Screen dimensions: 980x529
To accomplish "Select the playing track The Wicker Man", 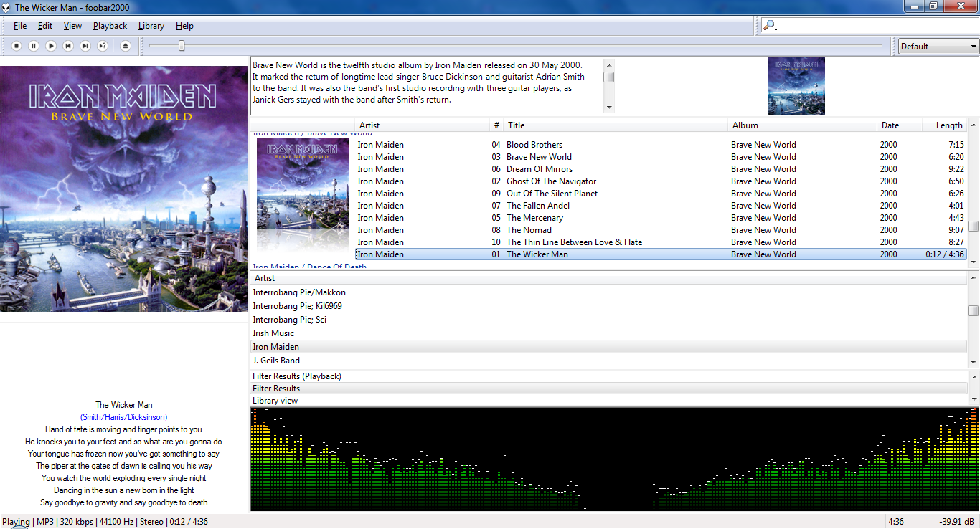I will pyautogui.click(x=661, y=254).
